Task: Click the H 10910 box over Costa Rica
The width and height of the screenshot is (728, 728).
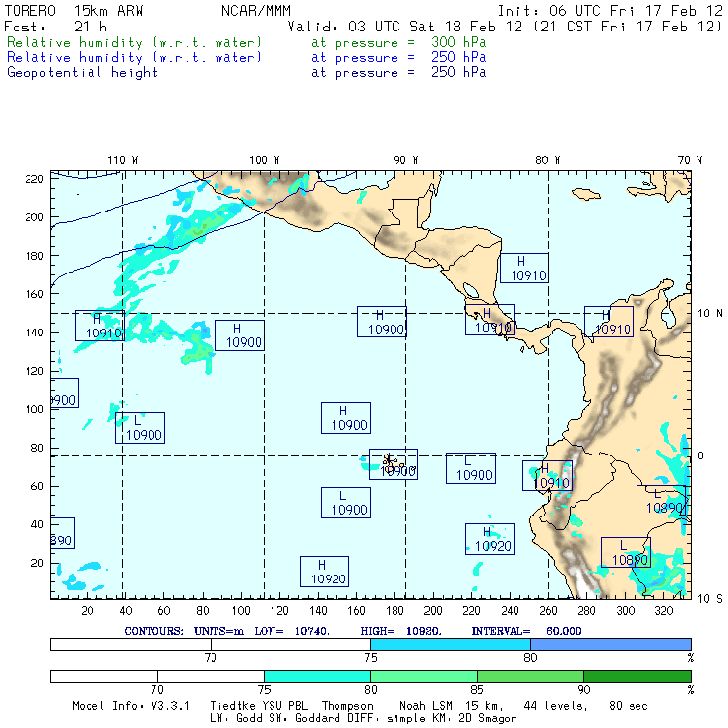Action: coord(490,320)
